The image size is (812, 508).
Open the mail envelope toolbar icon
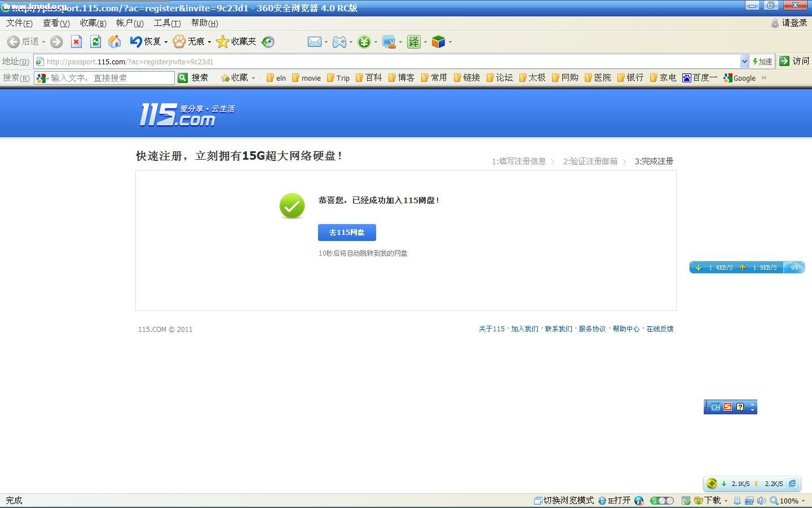pyautogui.click(x=314, y=42)
